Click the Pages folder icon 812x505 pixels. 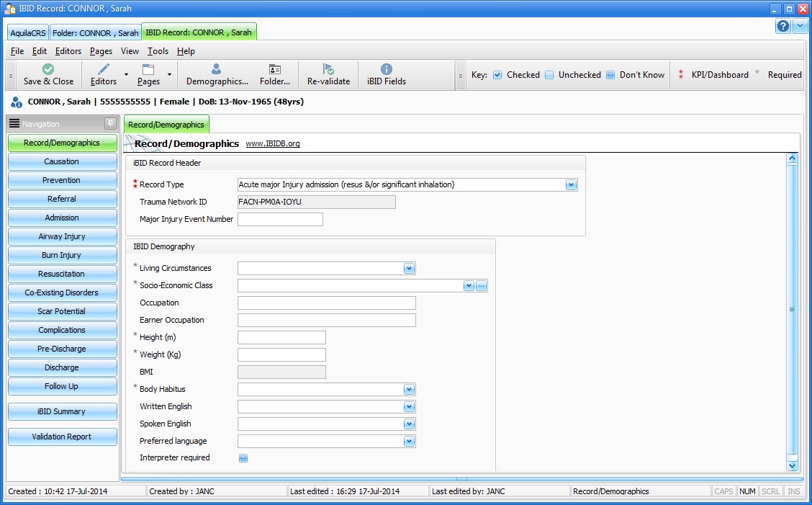(148, 69)
